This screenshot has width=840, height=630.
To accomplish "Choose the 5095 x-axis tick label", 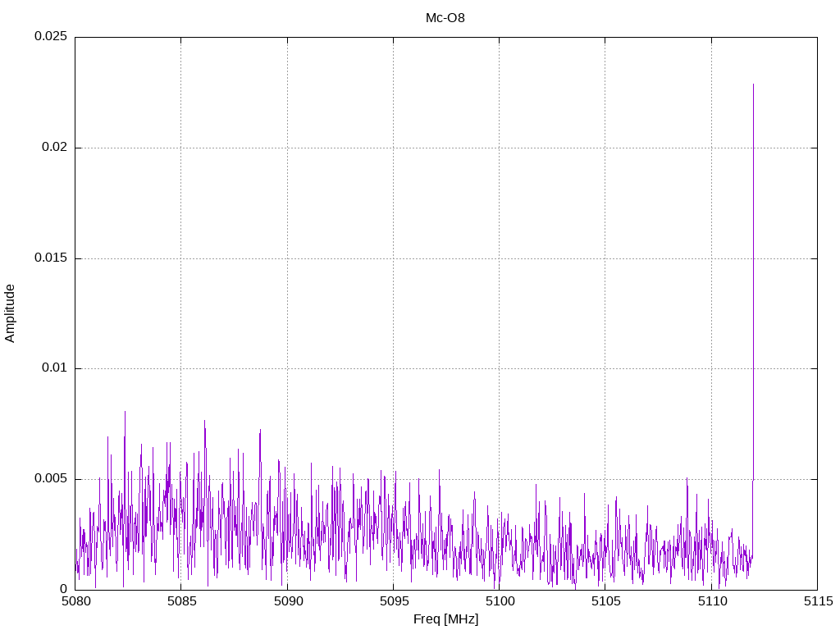I will [x=393, y=602].
